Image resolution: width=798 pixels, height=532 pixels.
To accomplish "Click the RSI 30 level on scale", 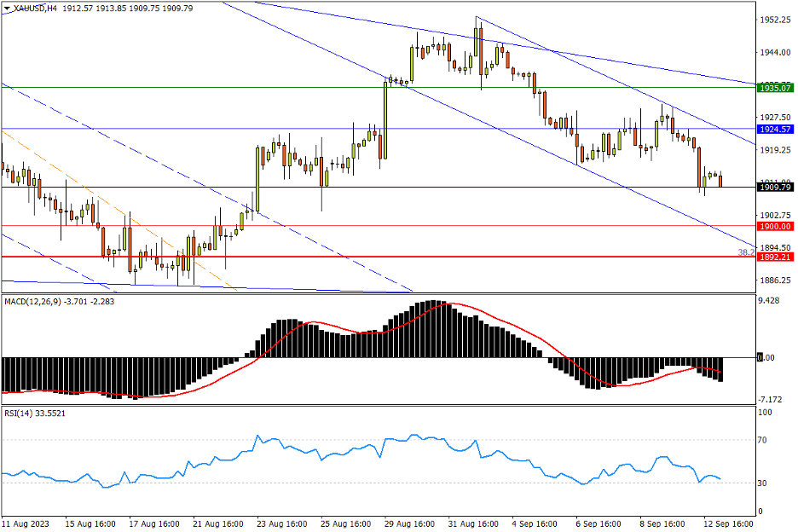I will 764,483.
